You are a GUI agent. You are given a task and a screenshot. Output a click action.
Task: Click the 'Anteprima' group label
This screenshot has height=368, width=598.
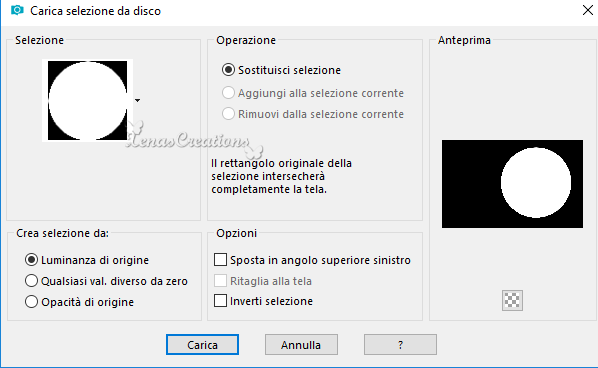tap(464, 40)
